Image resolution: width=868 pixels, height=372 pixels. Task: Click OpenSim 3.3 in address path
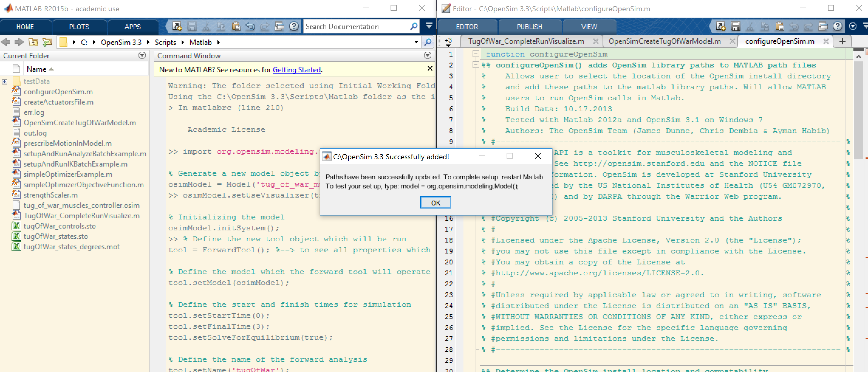(x=121, y=42)
